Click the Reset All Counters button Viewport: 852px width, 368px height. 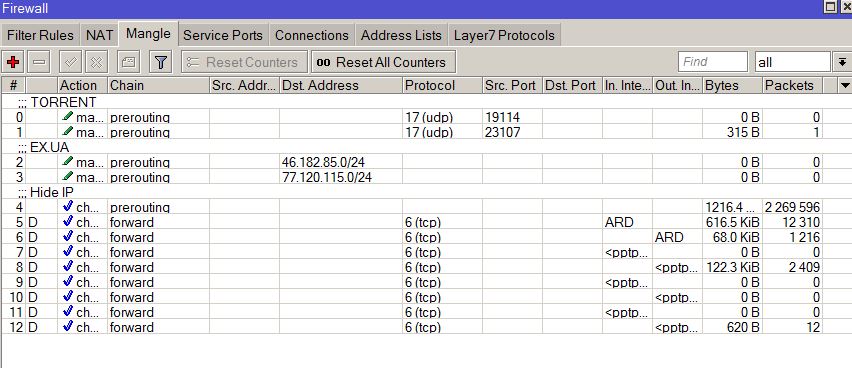tap(384, 62)
